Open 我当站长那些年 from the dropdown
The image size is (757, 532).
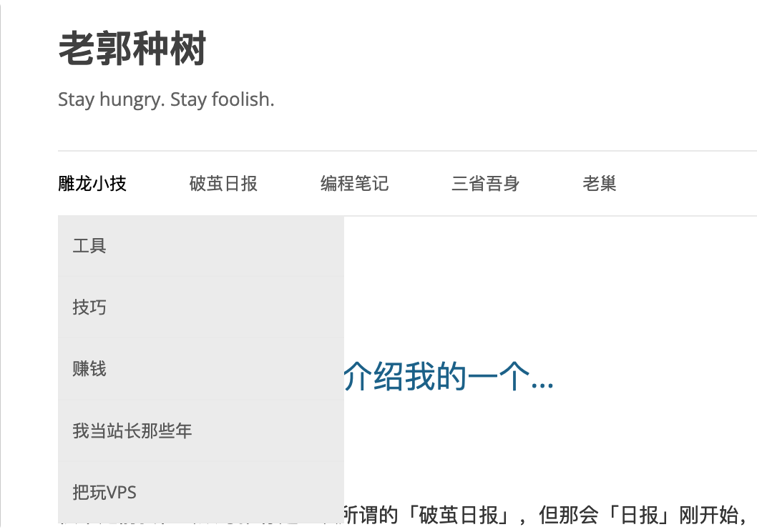tap(201, 430)
